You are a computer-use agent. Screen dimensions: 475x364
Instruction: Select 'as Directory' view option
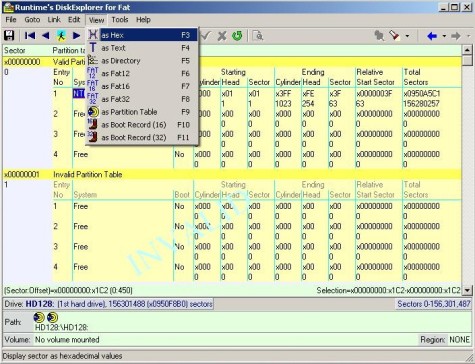[143, 61]
